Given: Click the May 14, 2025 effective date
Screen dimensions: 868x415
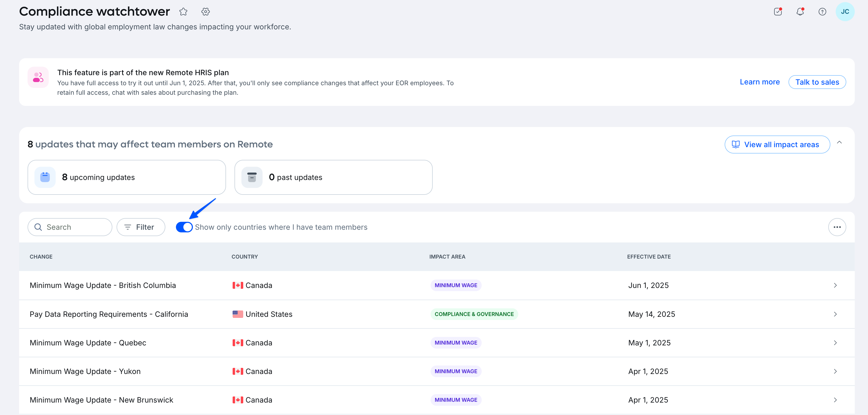Looking at the screenshot, I should coord(652,314).
